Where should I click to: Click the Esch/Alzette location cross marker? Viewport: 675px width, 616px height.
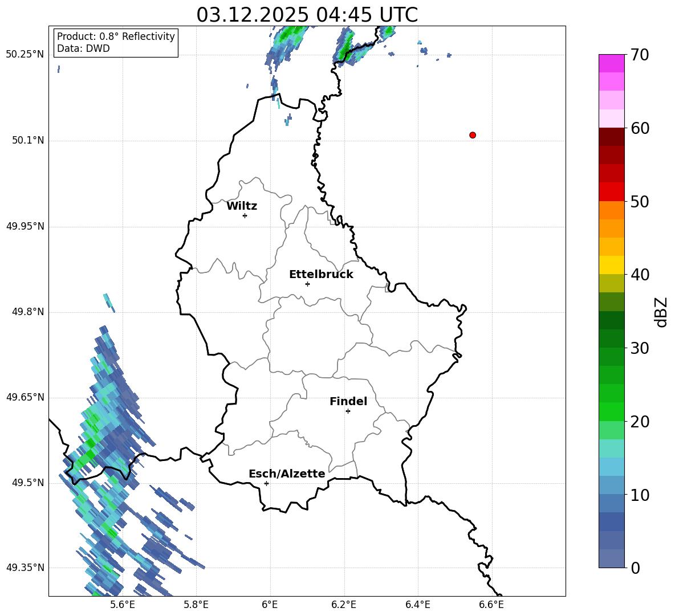[266, 483]
